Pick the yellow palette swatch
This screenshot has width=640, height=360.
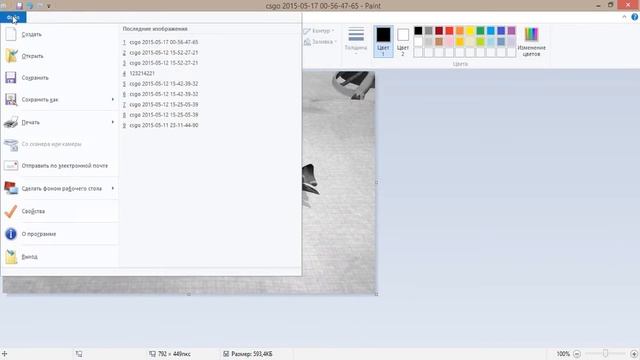coord(470,31)
